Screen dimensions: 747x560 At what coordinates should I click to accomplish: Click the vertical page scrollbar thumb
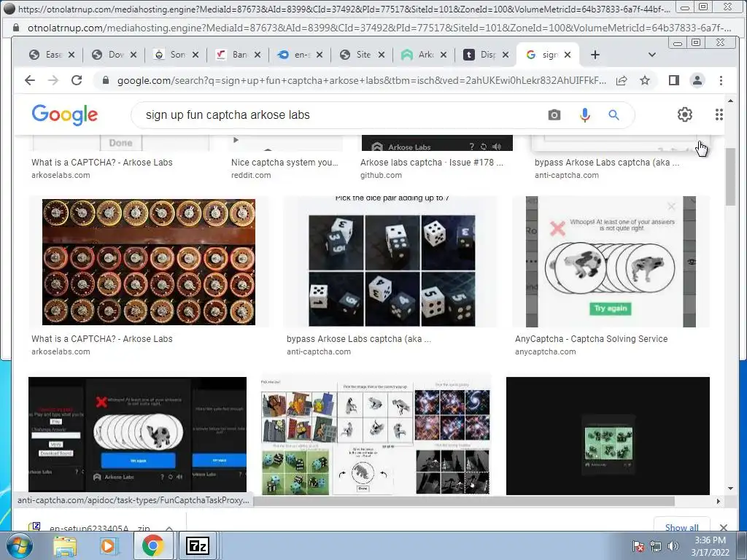click(731, 176)
